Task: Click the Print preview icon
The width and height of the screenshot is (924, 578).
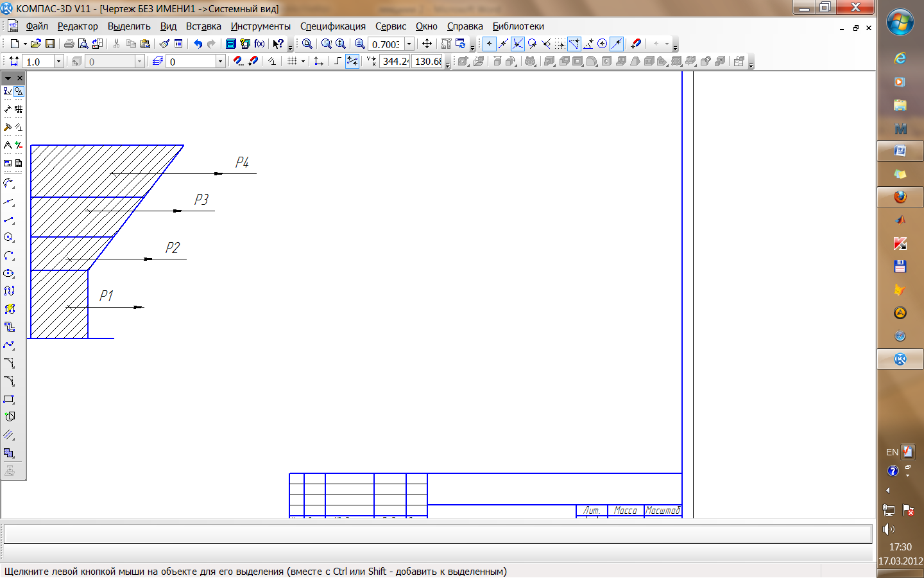Action: pos(83,44)
